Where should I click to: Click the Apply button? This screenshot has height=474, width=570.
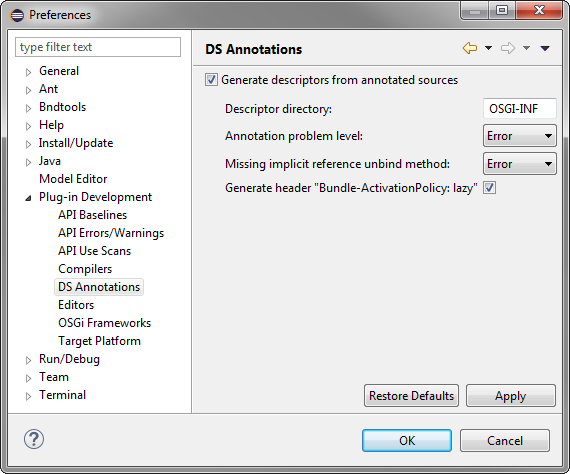[x=510, y=395]
